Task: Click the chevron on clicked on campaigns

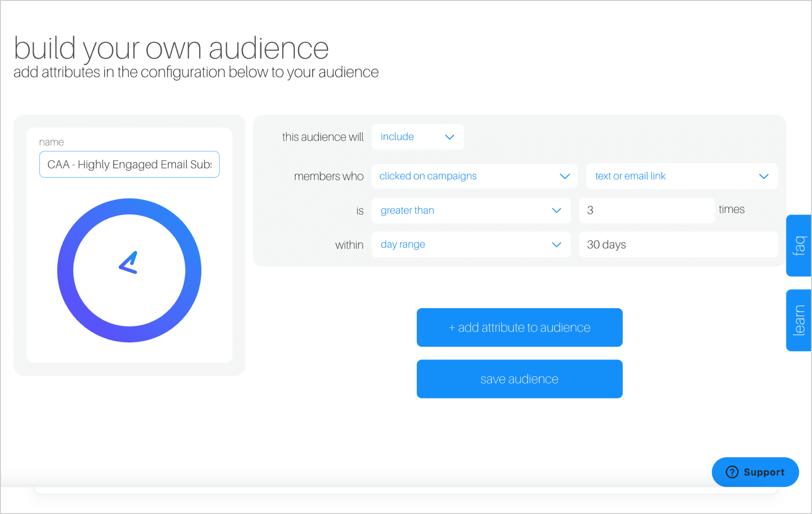Action: point(564,176)
